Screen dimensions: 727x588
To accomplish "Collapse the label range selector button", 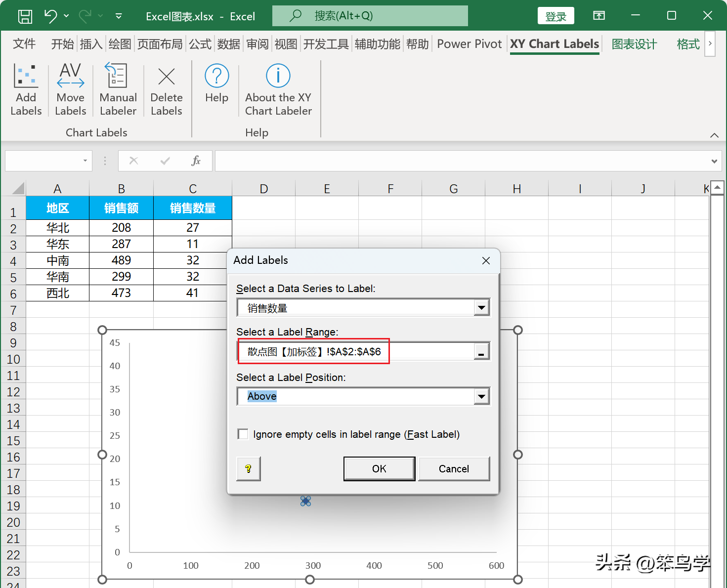I will pyautogui.click(x=481, y=351).
